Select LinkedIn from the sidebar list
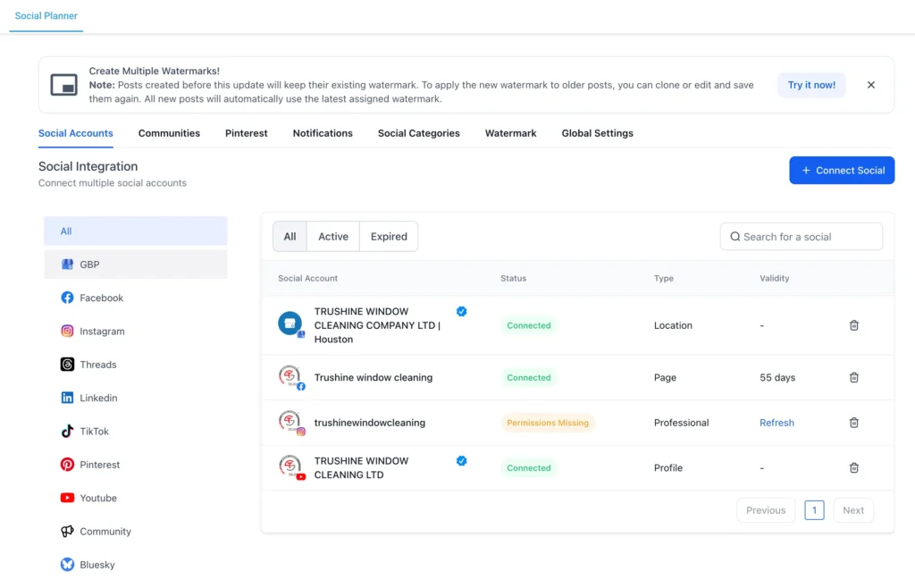Image resolution: width=915 pixels, height=588 pixels. click(x=99, y=397)
